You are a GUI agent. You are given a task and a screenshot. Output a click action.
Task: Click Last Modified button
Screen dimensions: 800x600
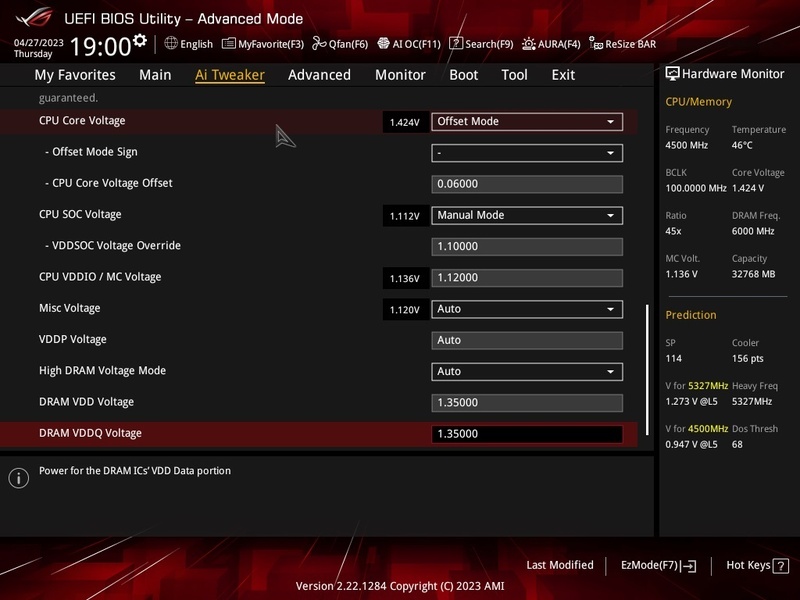point(560,565)
